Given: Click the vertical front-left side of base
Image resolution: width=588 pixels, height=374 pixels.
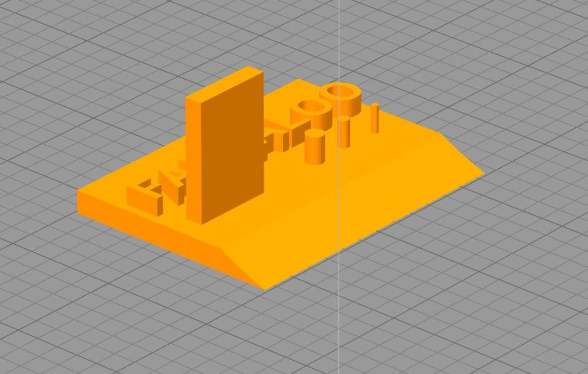Looking at the screenshot, I should click(x=167, y=236).
